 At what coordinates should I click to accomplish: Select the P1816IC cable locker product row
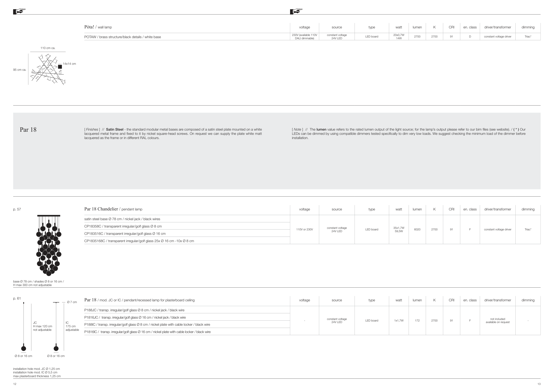[147, 332]
